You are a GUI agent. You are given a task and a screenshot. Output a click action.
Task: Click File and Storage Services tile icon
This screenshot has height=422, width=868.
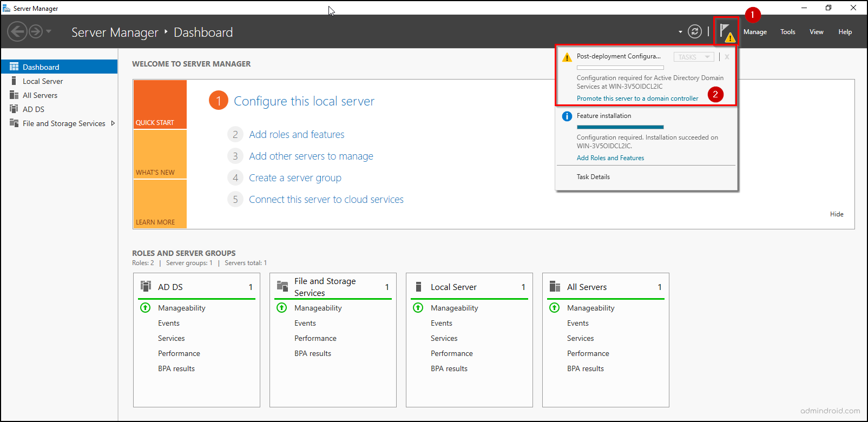point(282,286)
